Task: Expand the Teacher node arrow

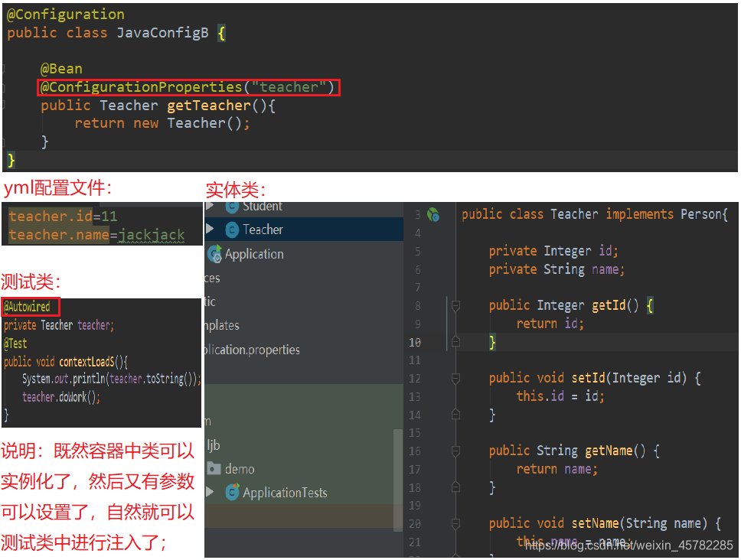Action: click(210, 230)
